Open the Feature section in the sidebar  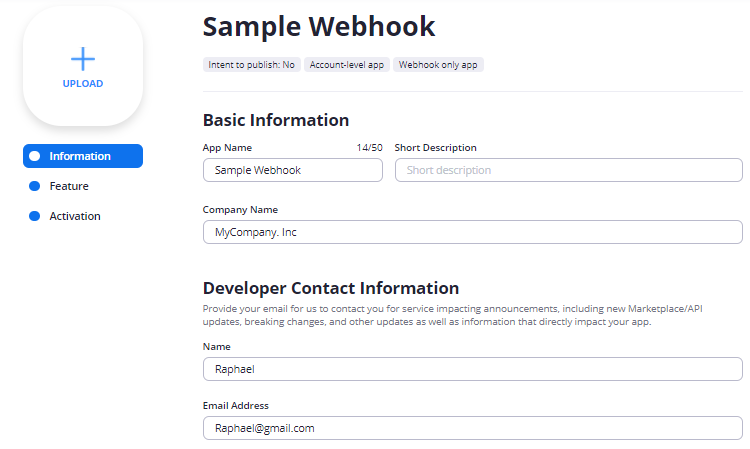(69, 186)
